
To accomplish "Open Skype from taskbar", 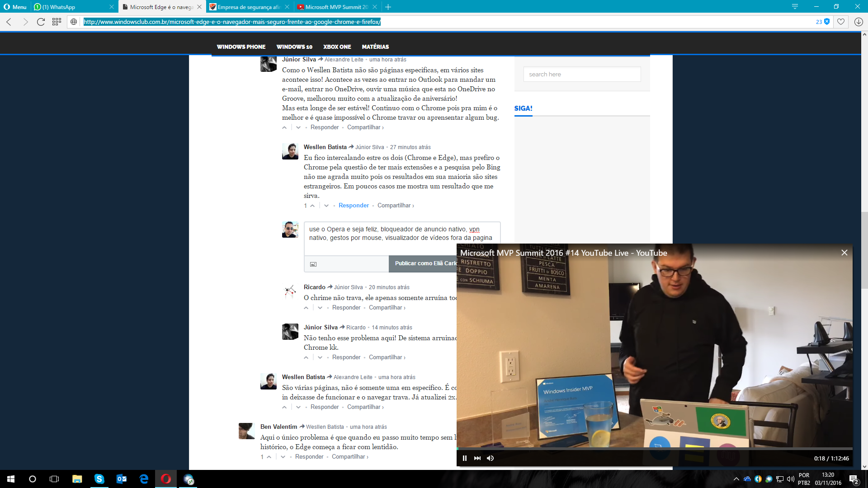I will click(x=99, y=479).
